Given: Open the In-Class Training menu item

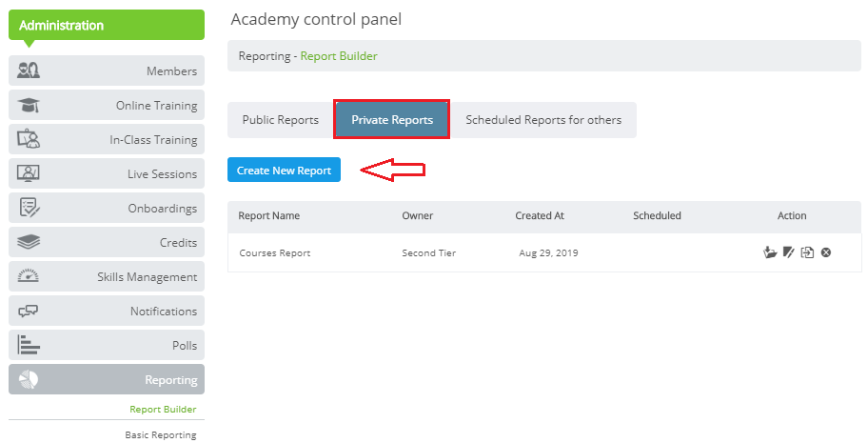Looking at the screenshot, I should coord(107,139).
